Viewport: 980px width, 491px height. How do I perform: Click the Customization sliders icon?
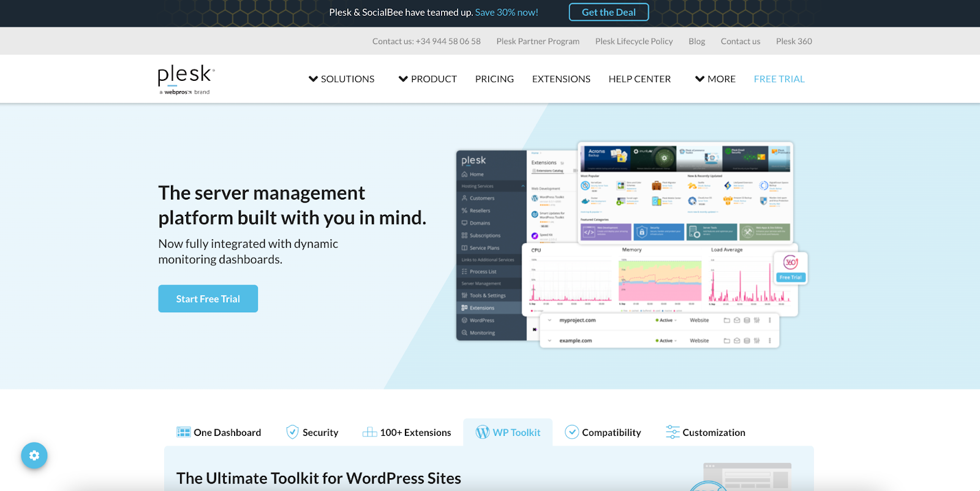pos(673,432)
